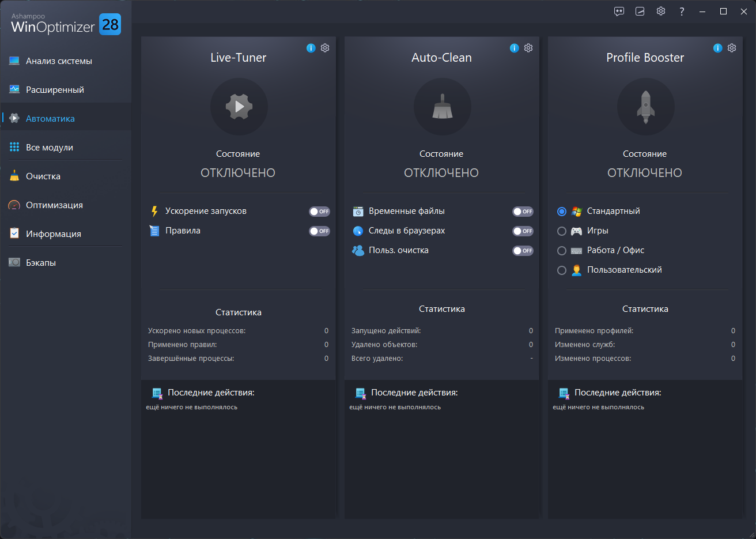Click the Завершённые процессы statistic
Image resolution: width=756 pixels, height=539 pixels.
[x=238, y=359]
